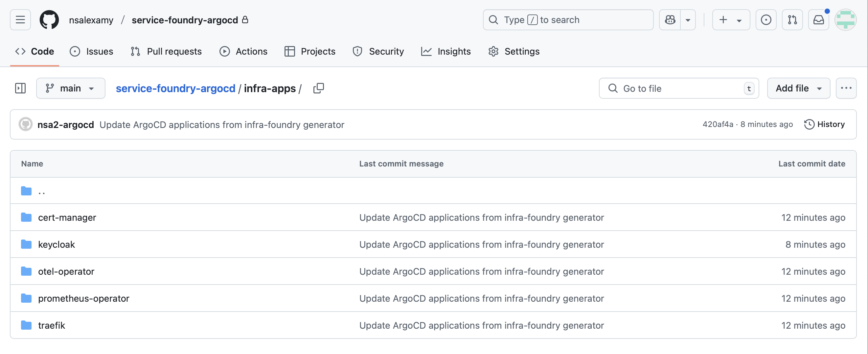This screenshot has width=868, height=354.
Task: Switch to the Pull requests tab
Action: coord(166,51)
